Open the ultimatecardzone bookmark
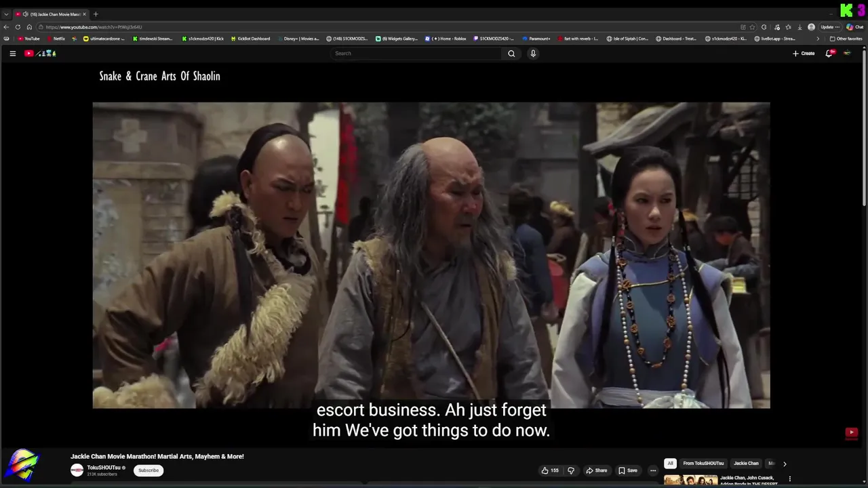868x488 pixels. coord(104,39)
